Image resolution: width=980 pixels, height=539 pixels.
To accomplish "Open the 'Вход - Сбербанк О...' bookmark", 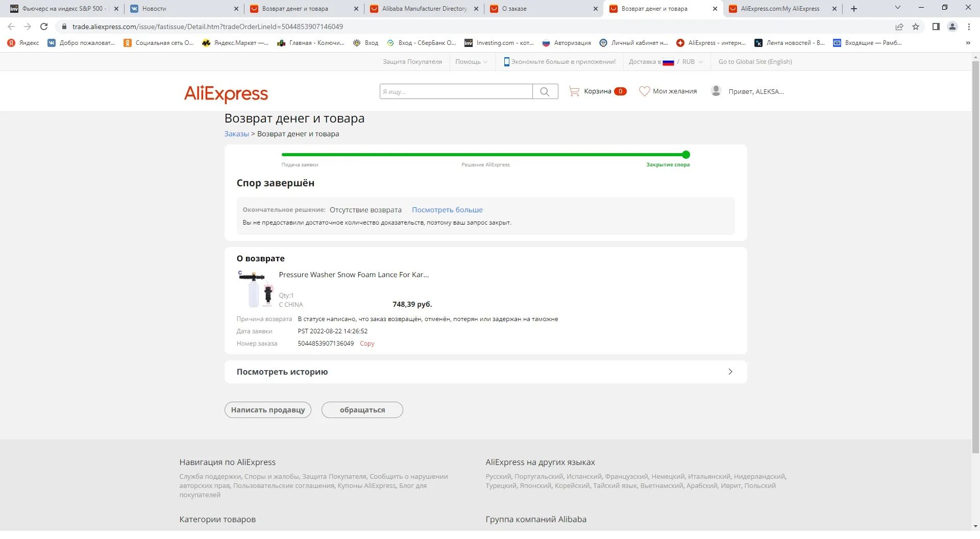I will pyautogui.click(x=422, y=43).
